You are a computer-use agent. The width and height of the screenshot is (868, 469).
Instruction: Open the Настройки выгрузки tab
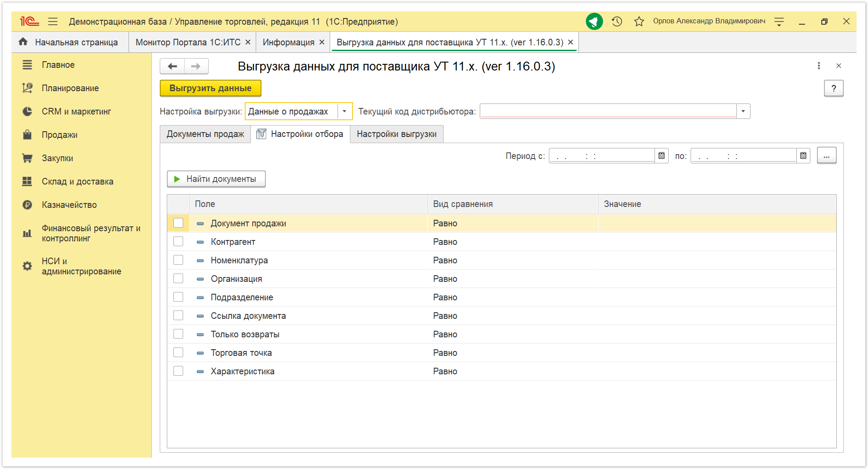[397, 134]
